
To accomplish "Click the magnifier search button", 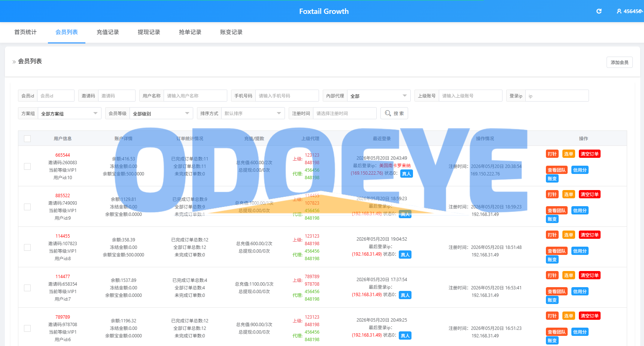I will pos(394,113).
